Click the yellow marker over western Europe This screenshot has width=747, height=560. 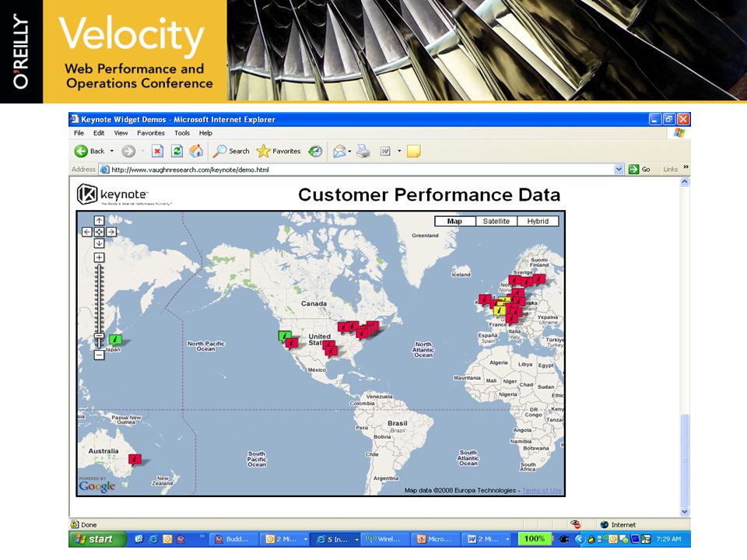pos(499,310)
